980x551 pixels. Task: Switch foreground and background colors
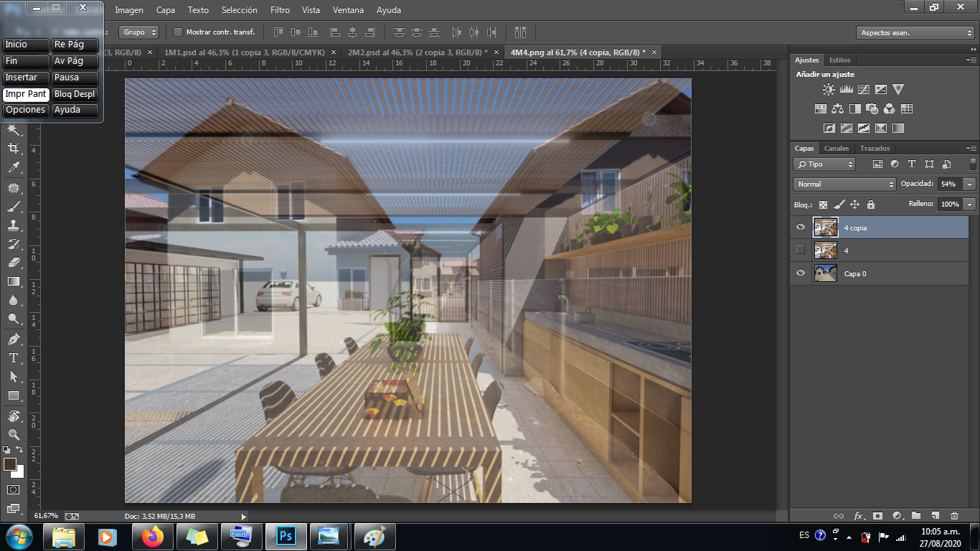tap(20, 449)
